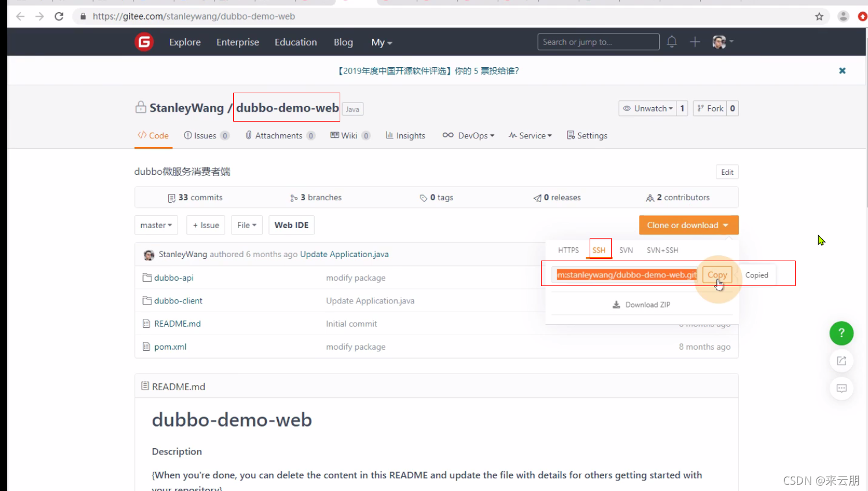Open the Education nav item
Screen dimensions: 868x491
coord(296,42)
